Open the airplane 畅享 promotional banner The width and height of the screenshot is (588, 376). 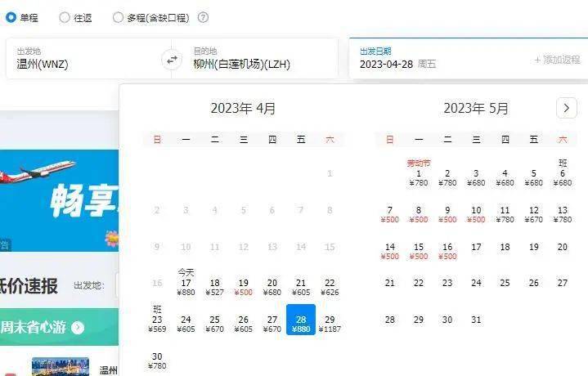pos(59,200)
